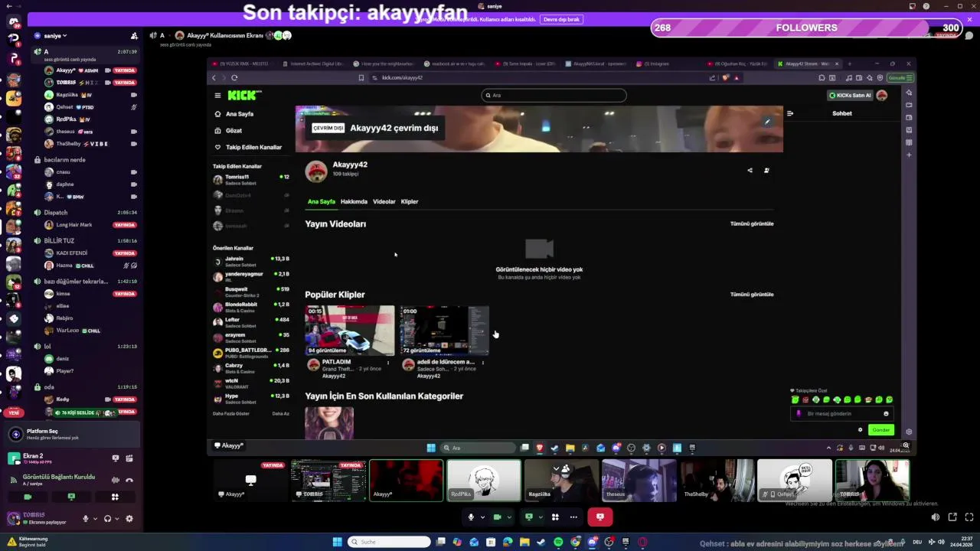The image size is (980, 551).
Task: Open Discord user settings gear
Action: pyautogui.click(x=129, y=519)
